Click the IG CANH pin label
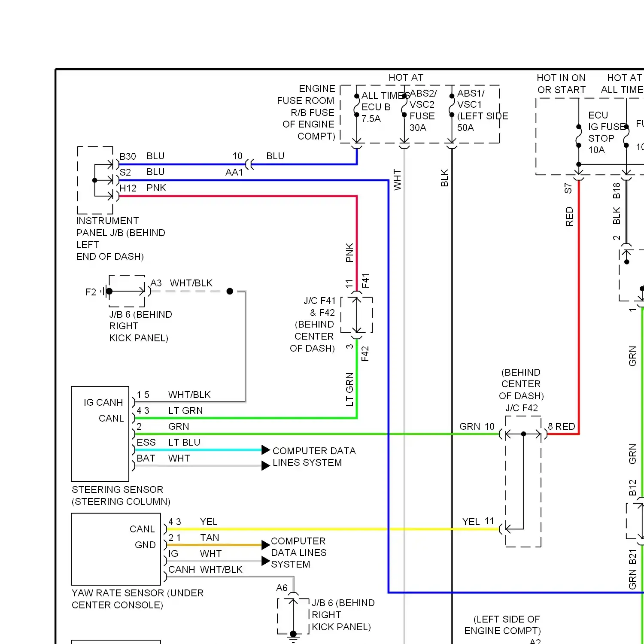 click(103, 402)
